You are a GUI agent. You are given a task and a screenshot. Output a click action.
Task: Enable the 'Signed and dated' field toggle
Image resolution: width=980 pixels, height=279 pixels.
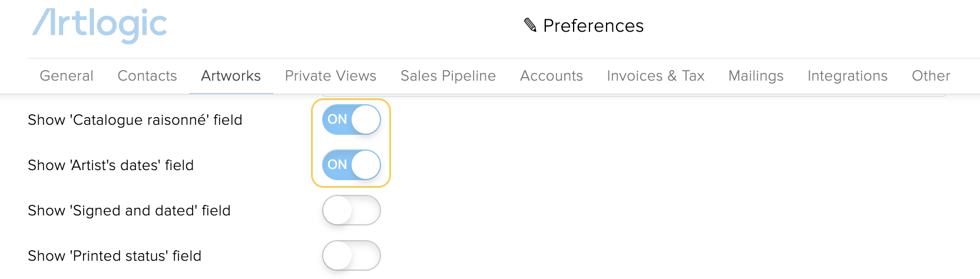pos(352,210)
